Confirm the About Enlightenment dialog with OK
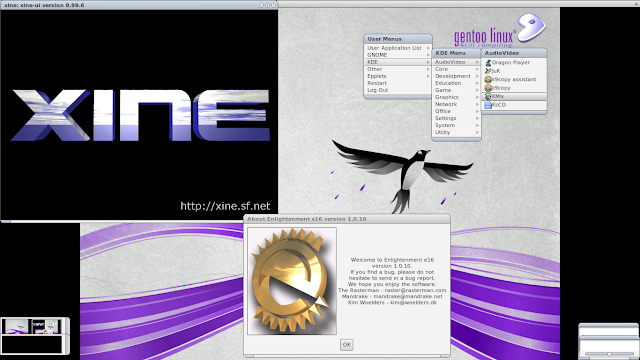640x360 pixels. [347, 344]
